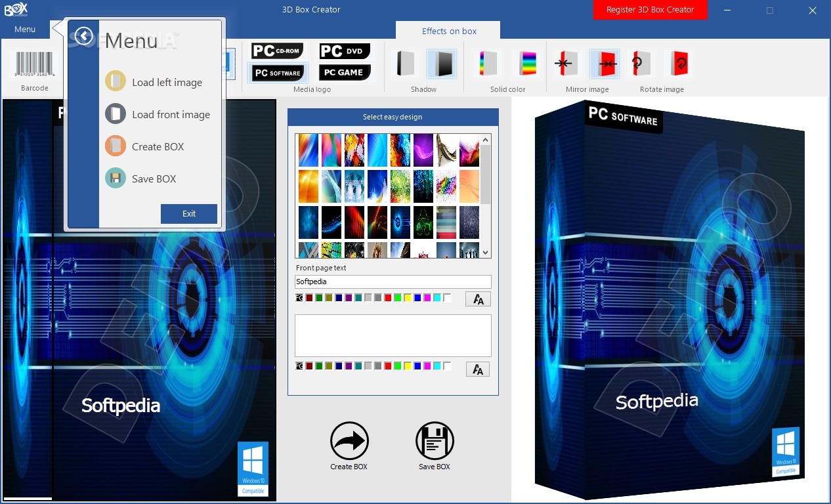This screenshot has height=504, width=831.
Task: Click the empty second text box
Action: point(393,335)
